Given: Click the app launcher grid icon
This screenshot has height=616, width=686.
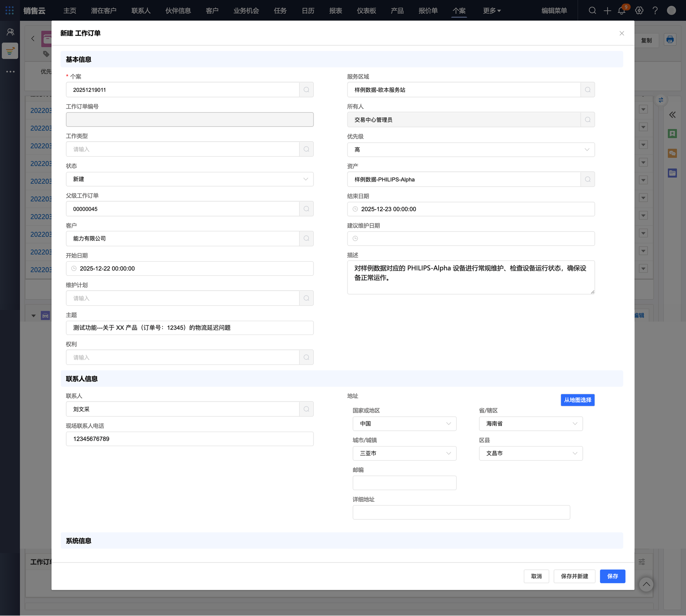Looking at the screenshot, I should coord(10,11).
